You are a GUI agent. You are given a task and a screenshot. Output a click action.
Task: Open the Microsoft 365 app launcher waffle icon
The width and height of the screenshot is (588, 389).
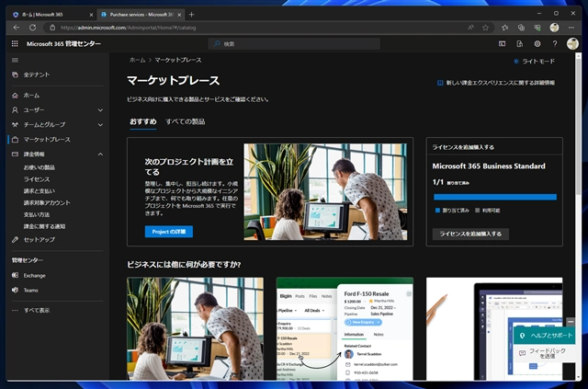click(x=15, y=43)
